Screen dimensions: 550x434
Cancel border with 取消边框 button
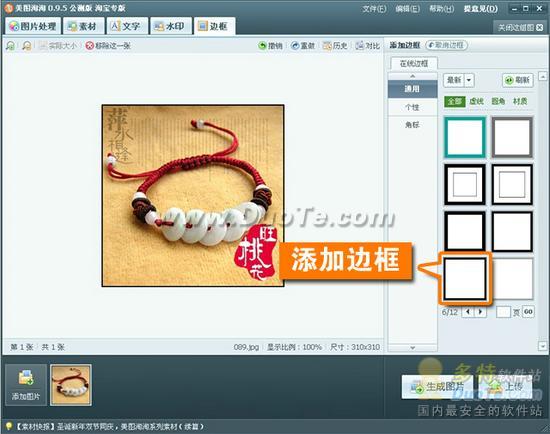447,45
